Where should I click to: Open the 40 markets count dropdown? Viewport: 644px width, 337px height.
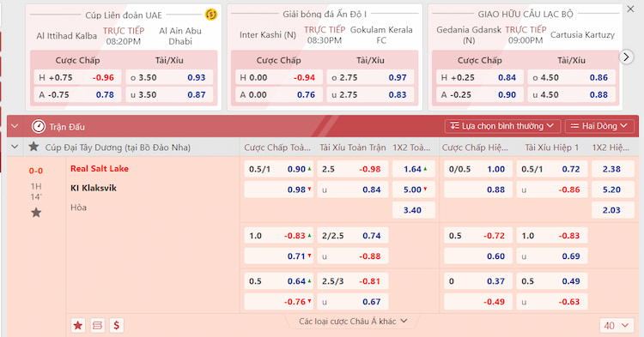(616, 326)
